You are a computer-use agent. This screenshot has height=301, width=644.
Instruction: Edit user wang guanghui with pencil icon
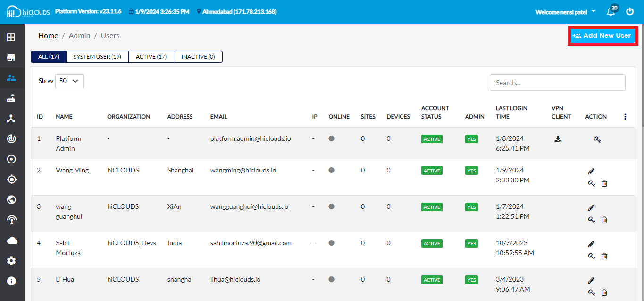(x=591, y=207)
